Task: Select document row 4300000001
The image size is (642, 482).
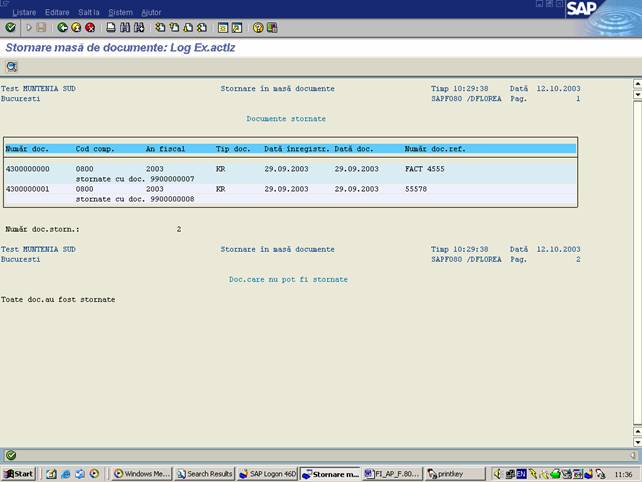Action: 28,188
